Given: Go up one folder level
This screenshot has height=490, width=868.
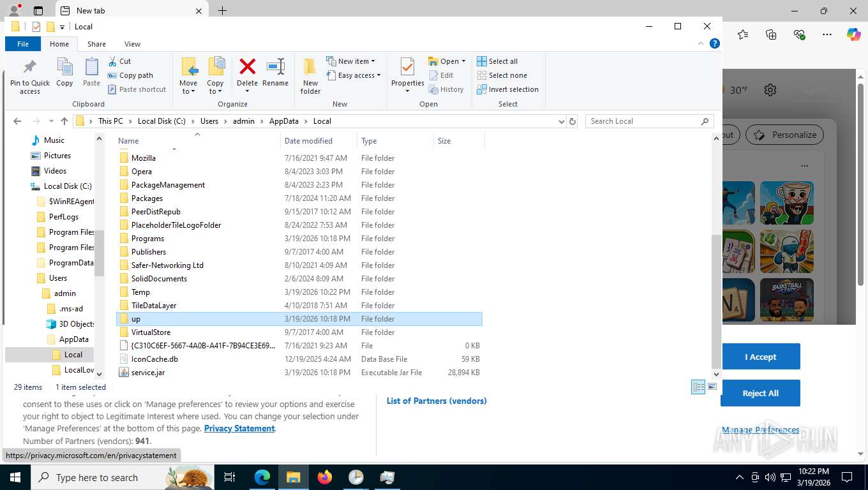Looking at the screenshot, I should tap(64, 121).
